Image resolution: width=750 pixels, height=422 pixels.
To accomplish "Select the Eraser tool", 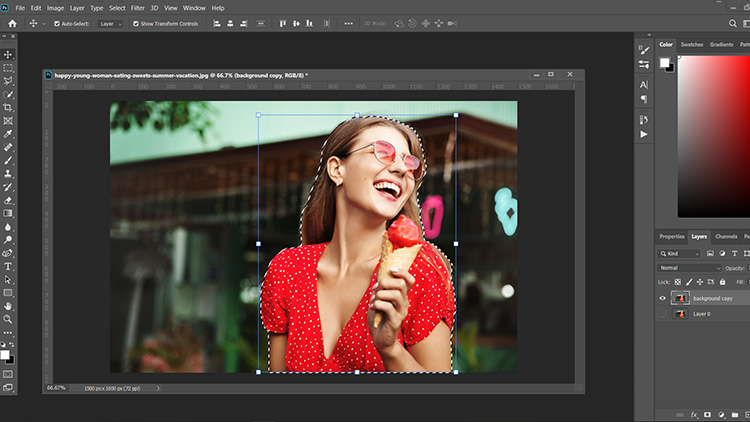I will click(x=8, y=200).
